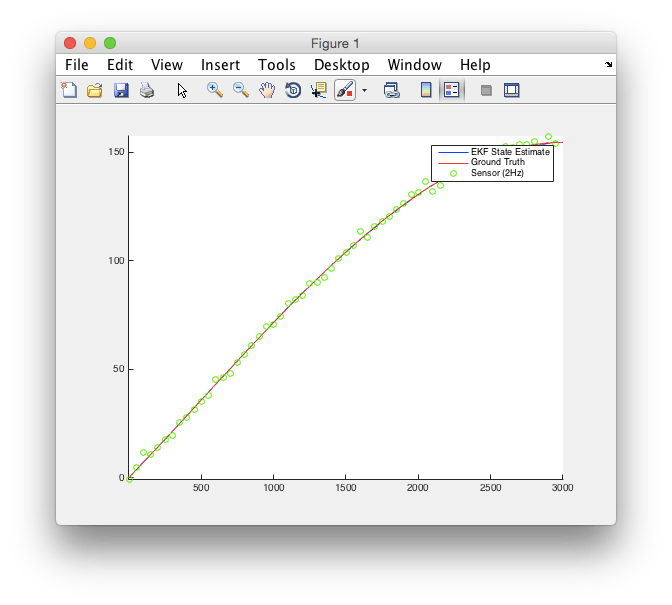The image size is (672, 605).
Task: Click the dock figure arrow icon
Action: coord(609,65)
